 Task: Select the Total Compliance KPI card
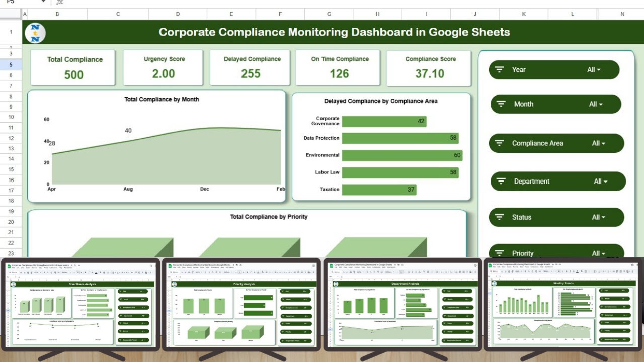click(73, 67)
